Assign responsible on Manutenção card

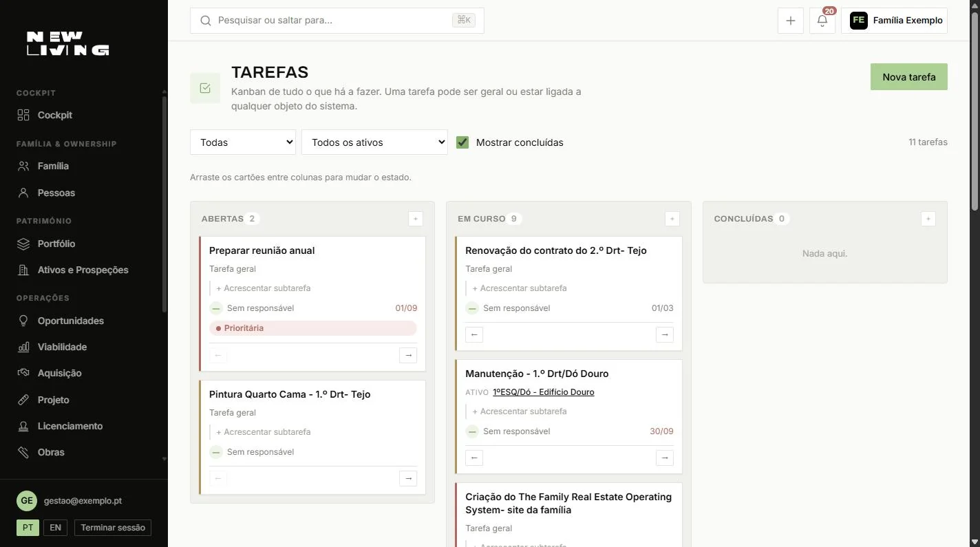pyautogui.click(x=508, y=431)
